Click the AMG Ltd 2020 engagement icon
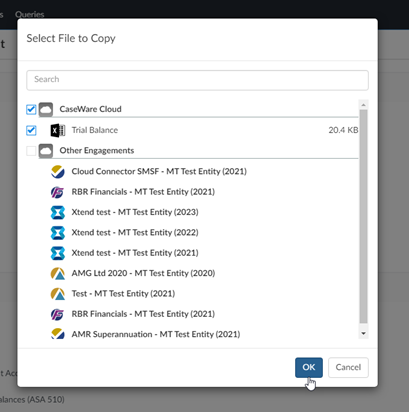The height and width of the screenshot is (412, 409). 58,273
